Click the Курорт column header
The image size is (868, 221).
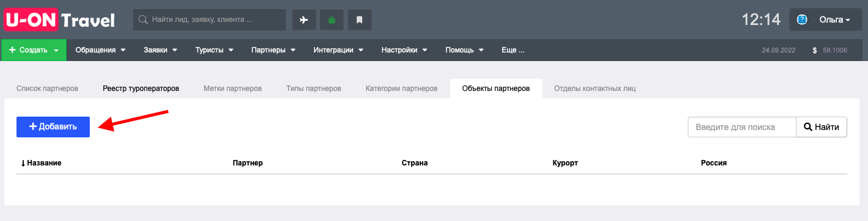(565, 163)
